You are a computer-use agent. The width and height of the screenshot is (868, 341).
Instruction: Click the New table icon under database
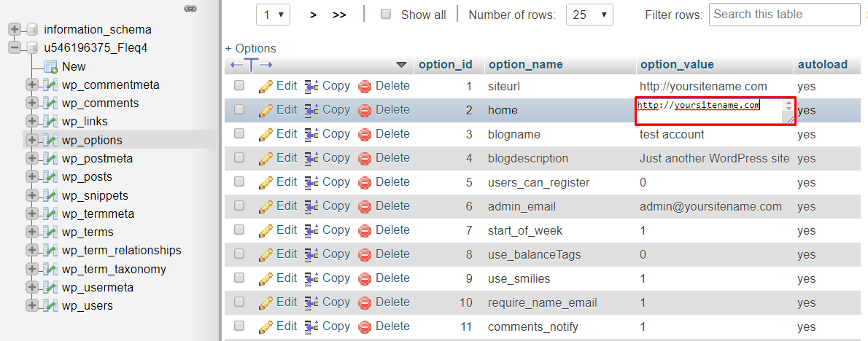point(50,66)
